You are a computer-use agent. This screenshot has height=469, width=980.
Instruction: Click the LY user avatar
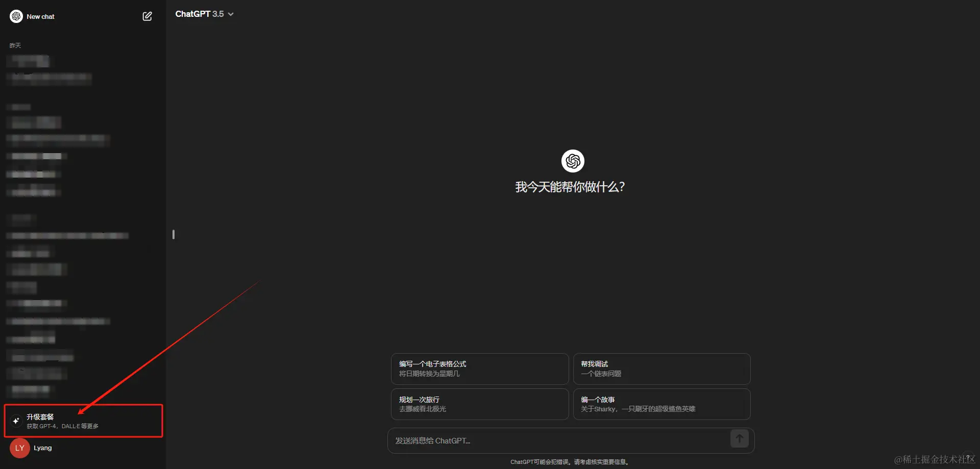pyautogui.click(x=20, y=448)
